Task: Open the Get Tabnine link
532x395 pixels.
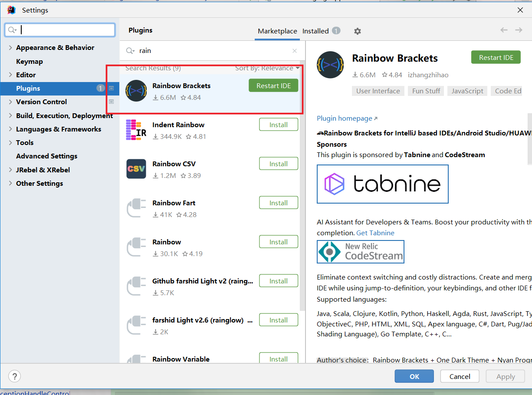Action: pos(375,233)
